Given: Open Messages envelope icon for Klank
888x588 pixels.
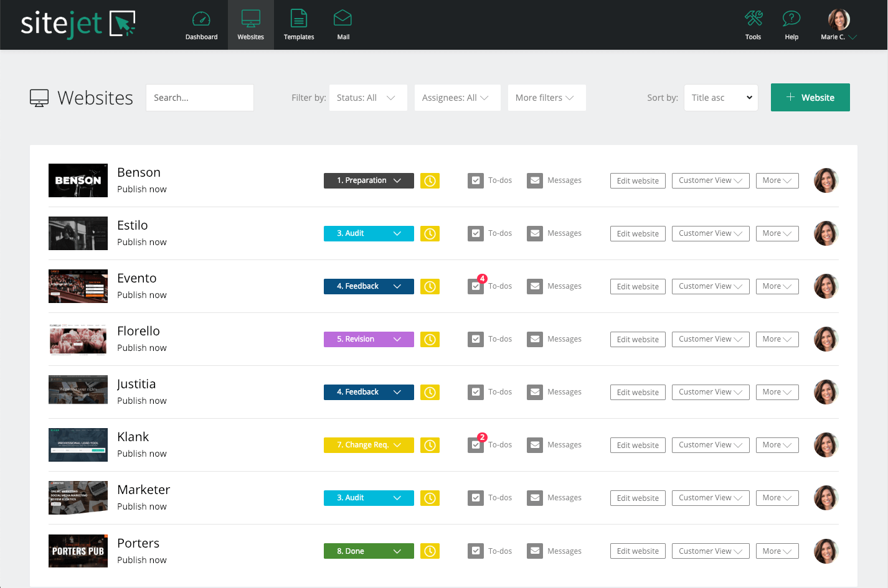Looking at the screenshot, I should pos(535,446).
